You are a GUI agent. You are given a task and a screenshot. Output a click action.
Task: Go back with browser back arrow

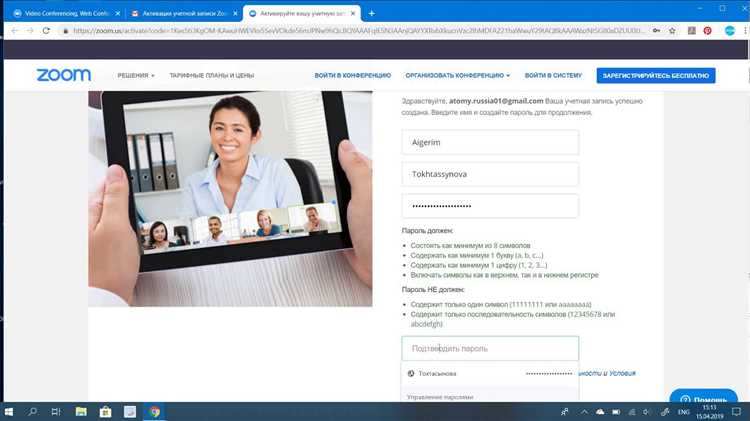(x=14, y=31)
